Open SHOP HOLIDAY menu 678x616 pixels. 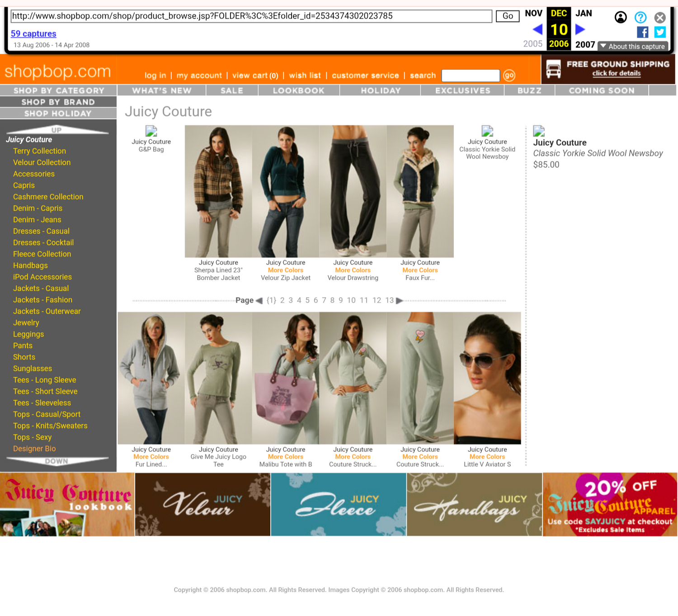[58, 114]
